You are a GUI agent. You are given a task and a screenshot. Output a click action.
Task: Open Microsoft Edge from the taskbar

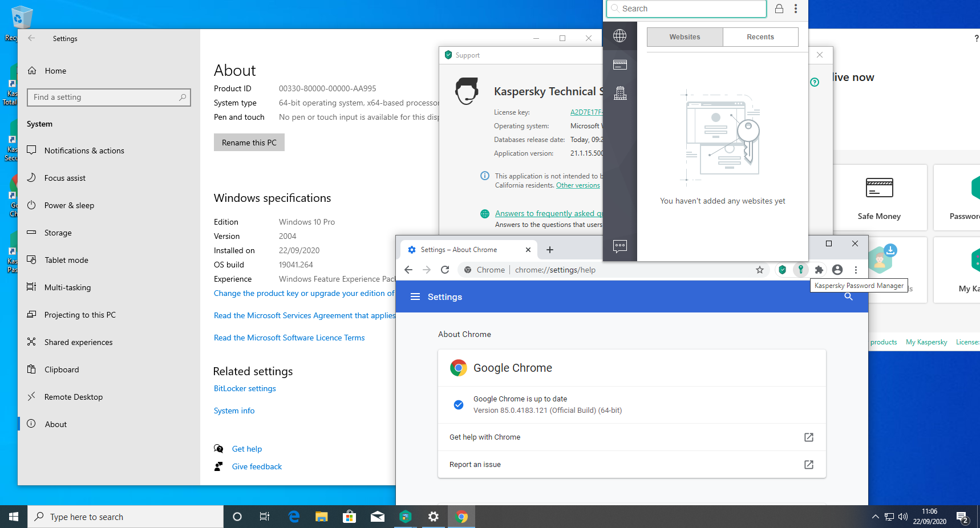pos(294,517)
